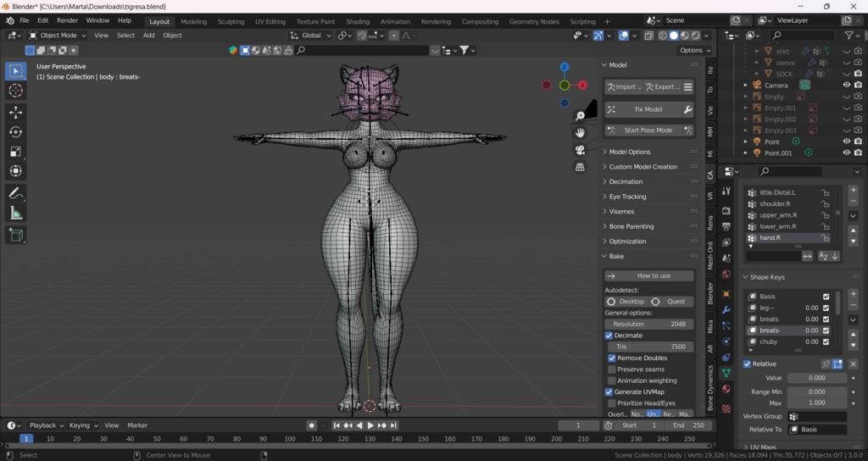The width and height of the screenshot is (868, 461).
Task: Choose the Measure tool
Action: (x=15, y=213)
